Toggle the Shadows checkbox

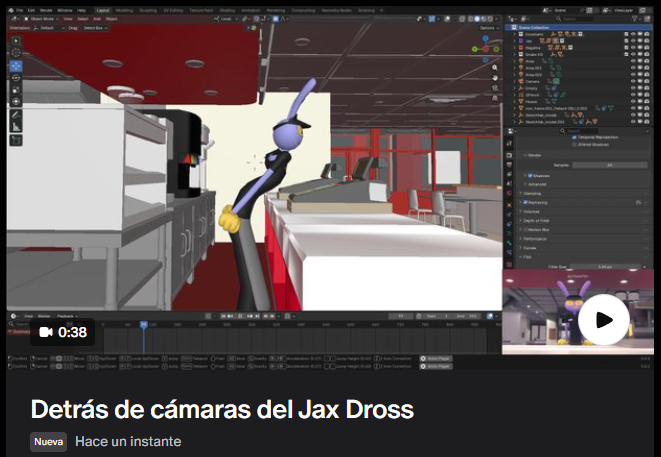(530, 175)
